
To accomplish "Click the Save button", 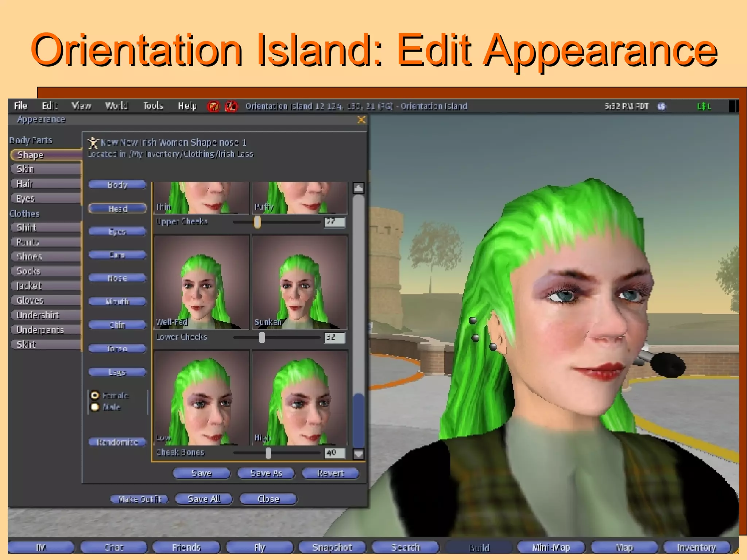I will (202, 474).
